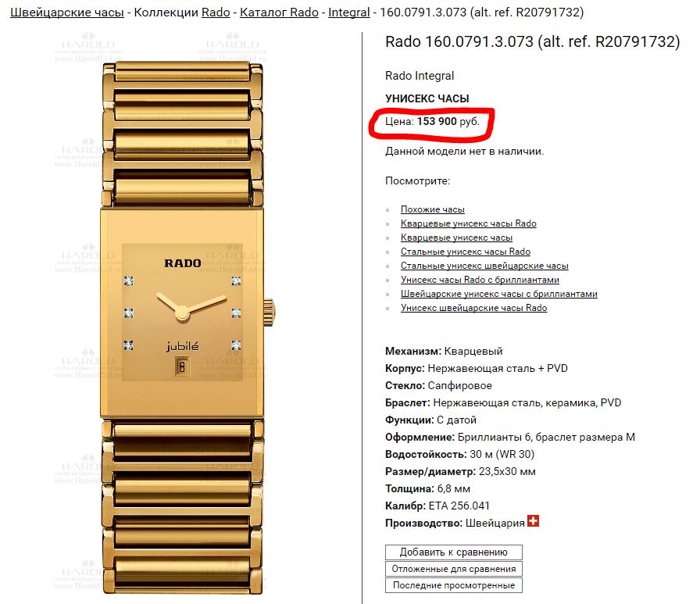Viewport: 700px width, 604px height.
Task: Open the Отложенные для сравнения button
Action: tap(454, 569)
